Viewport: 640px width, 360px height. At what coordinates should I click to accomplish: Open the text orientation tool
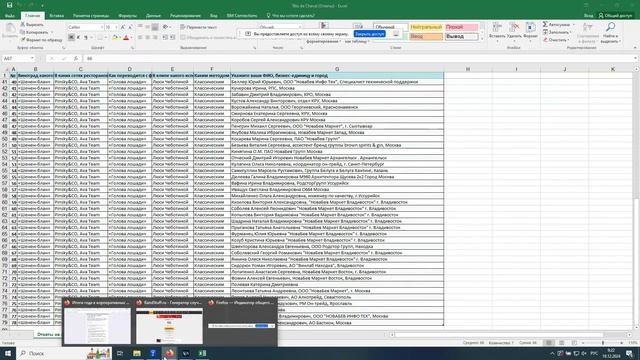click(x=166, y=27)
